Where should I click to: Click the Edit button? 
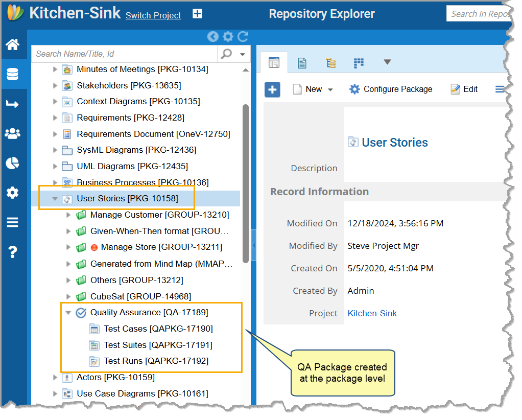464,89
